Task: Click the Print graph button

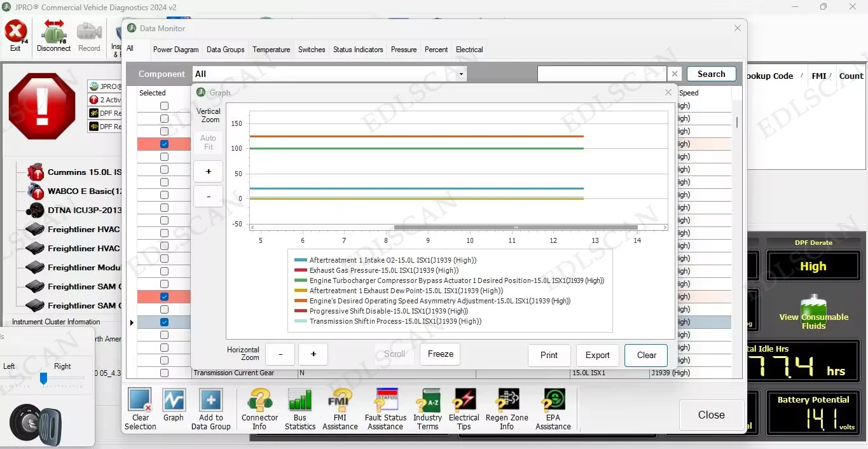Action: (549, 356)
